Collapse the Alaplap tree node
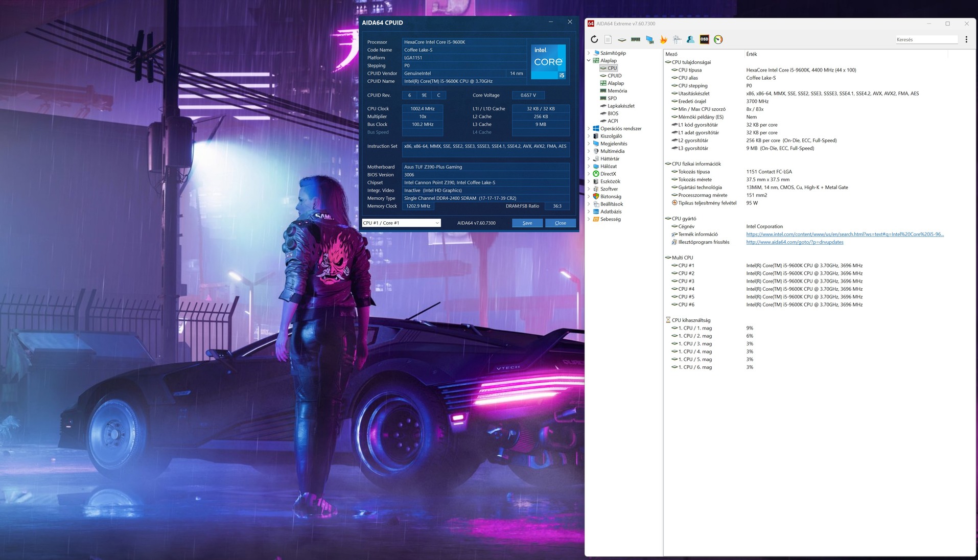Image resolution: width=978 pixels, height=560 pixels. tap(589, 61)
